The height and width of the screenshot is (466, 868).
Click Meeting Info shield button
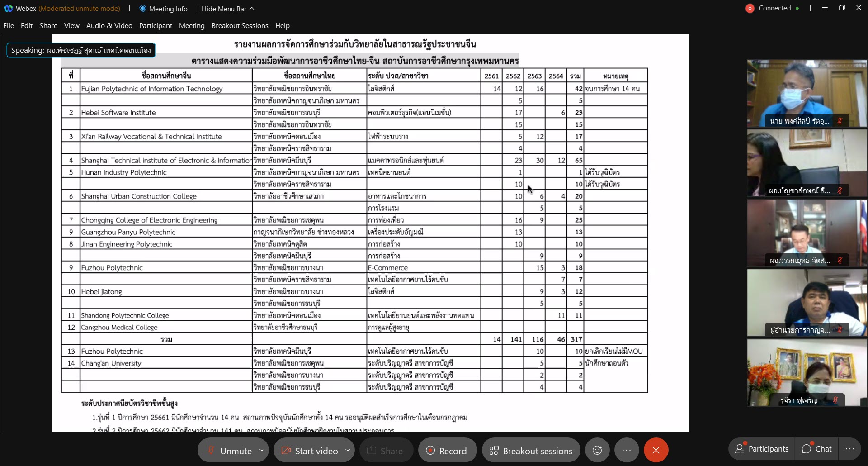click(x=163, y=9)
